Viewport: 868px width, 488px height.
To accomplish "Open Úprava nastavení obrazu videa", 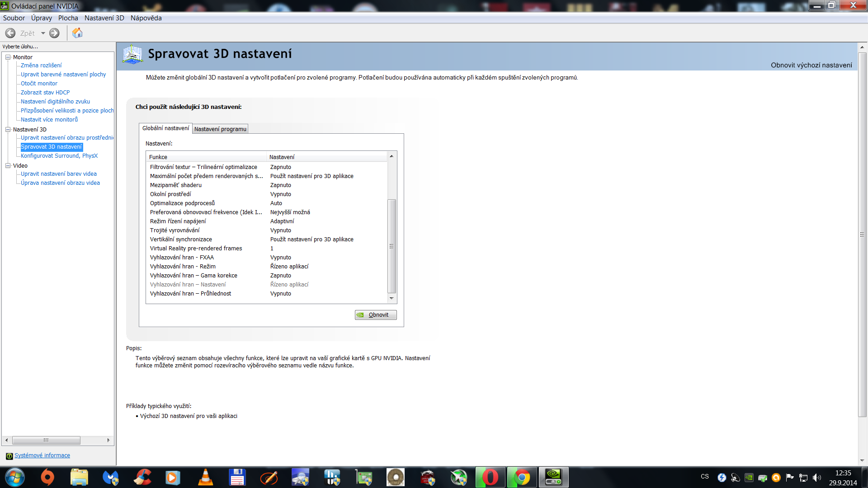I will (x=60, y=183).
